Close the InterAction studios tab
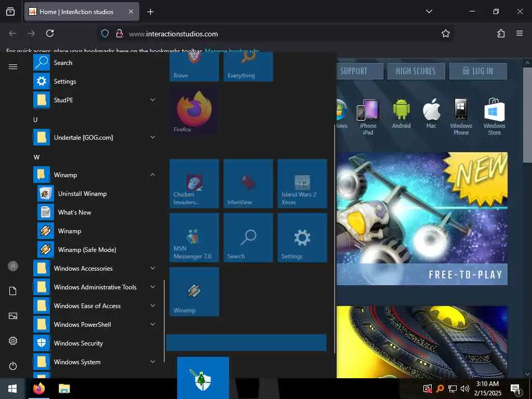532x399 pixels. click(131, 11)
